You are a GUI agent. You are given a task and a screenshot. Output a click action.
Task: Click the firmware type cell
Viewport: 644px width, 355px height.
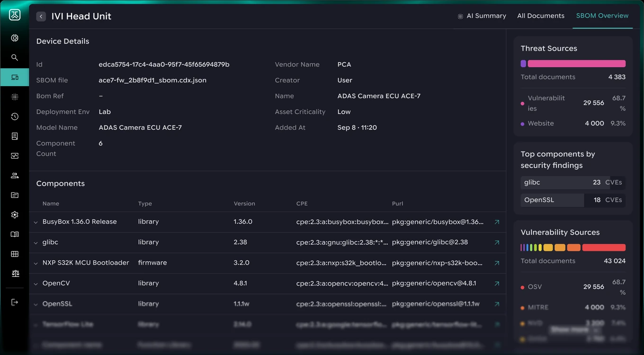pyautogui.click(x=152, y=263)
